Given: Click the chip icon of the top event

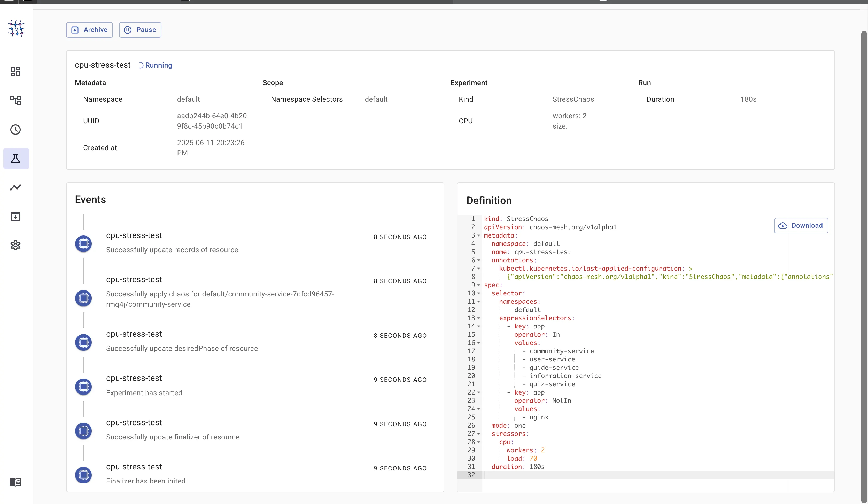Looking at the screenshot, I should click(83, 244).
